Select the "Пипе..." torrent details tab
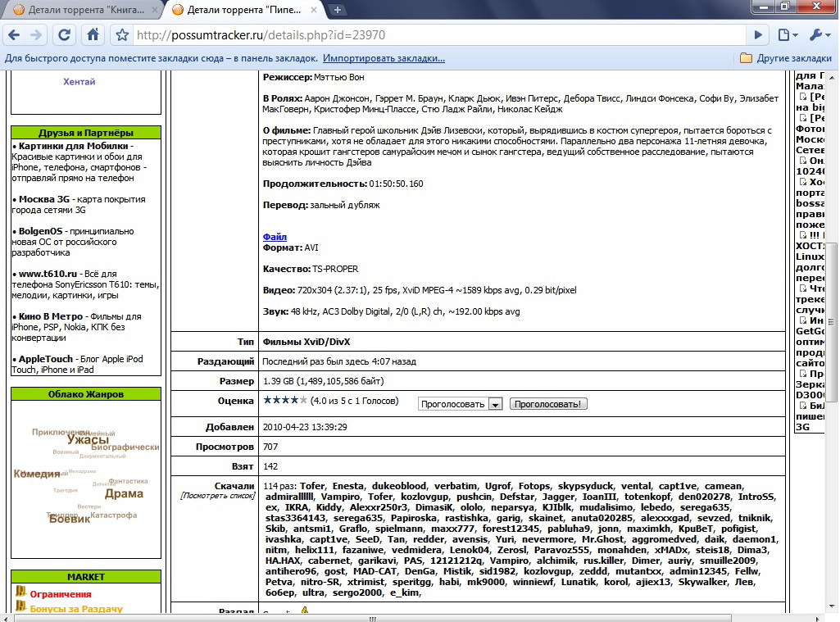 [243, 10]
